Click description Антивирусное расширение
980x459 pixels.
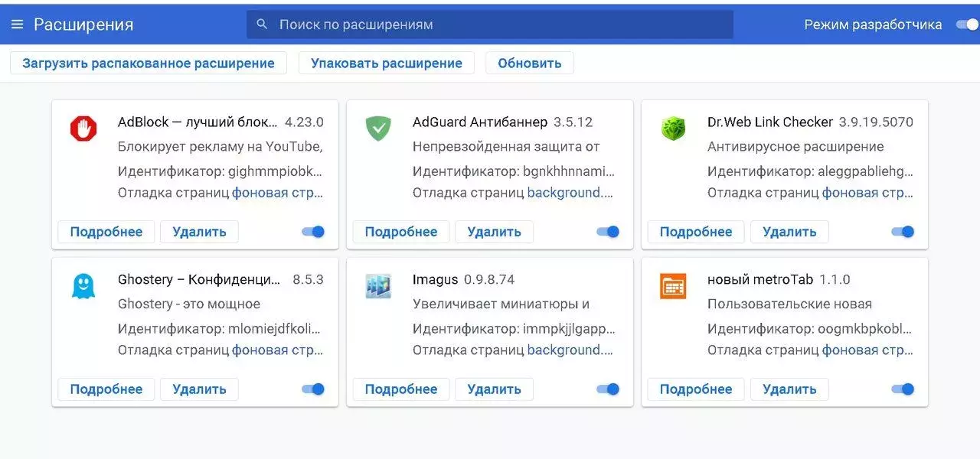pyautogui.click(x=795, y=147)
